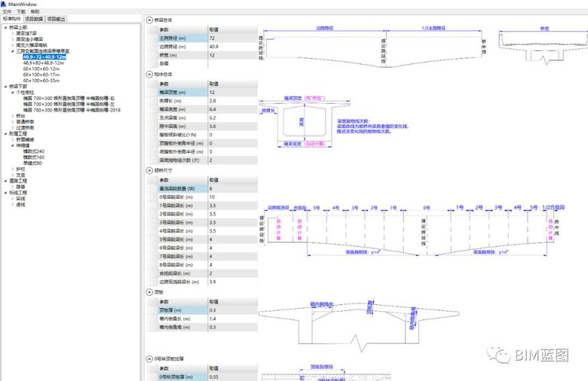Collapse the 桥梁总体 section chevron
The height and width of the screenshot is (381, 588).
tap(148, 20)
